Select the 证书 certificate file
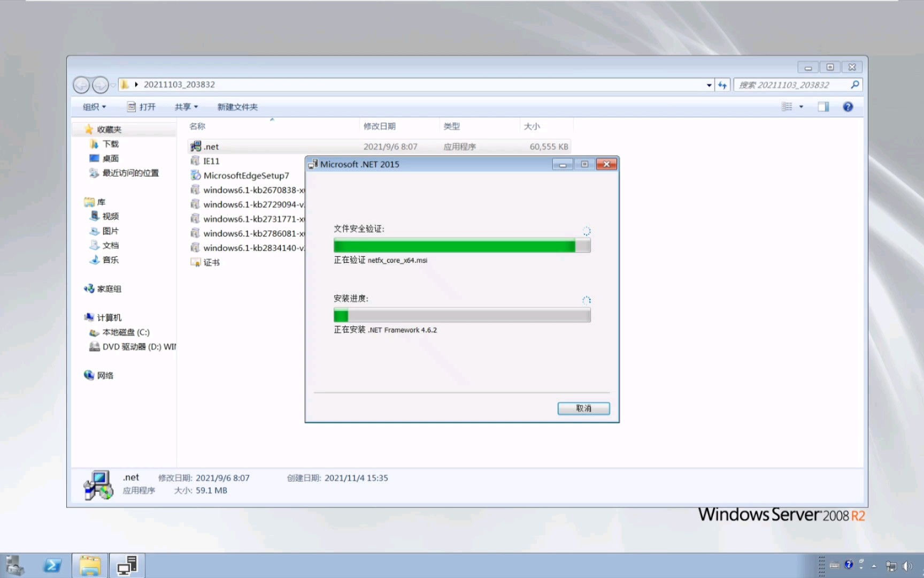Screen dimensions: 924x578 (x=211, y=262)
